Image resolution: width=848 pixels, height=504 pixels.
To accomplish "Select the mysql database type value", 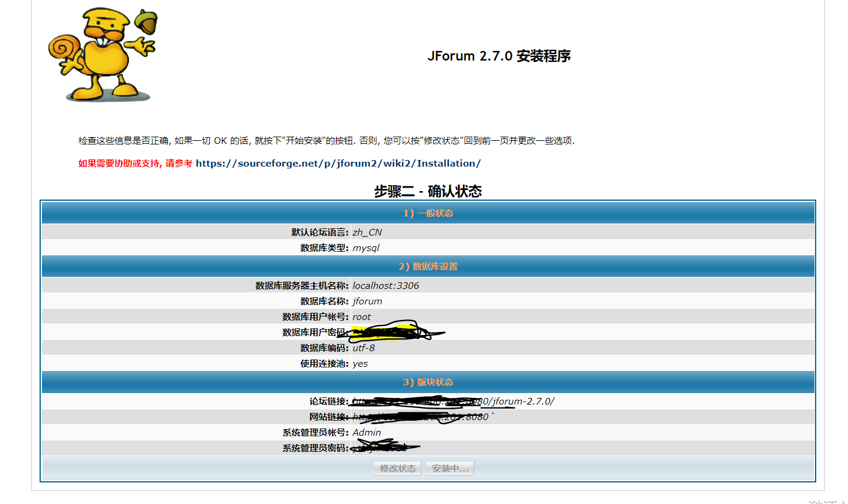I will [x=366, y=248].
